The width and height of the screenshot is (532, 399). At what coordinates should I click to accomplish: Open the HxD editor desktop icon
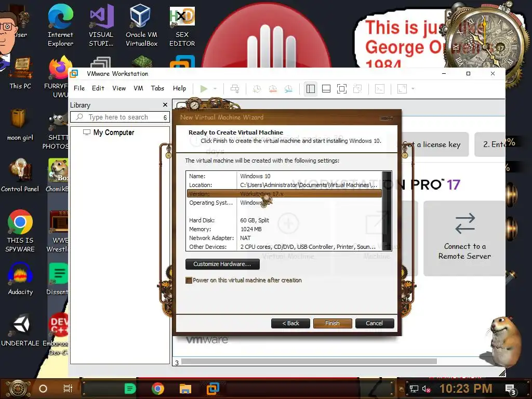pyautogui.click(x=182, y=25)
